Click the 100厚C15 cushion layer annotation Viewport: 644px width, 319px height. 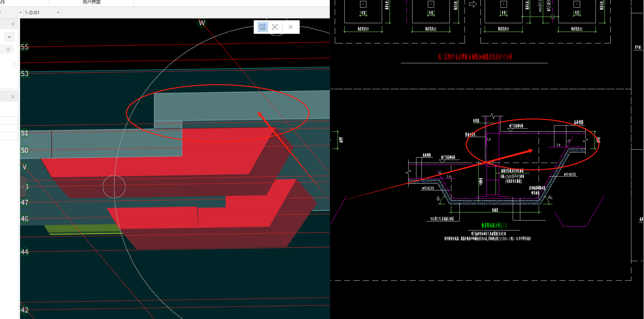(x=442, y=219)
